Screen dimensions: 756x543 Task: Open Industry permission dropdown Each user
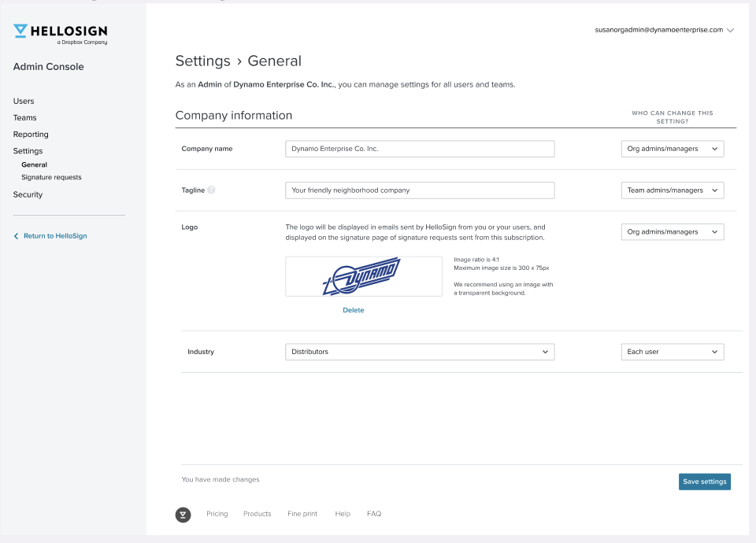point(672,352)
